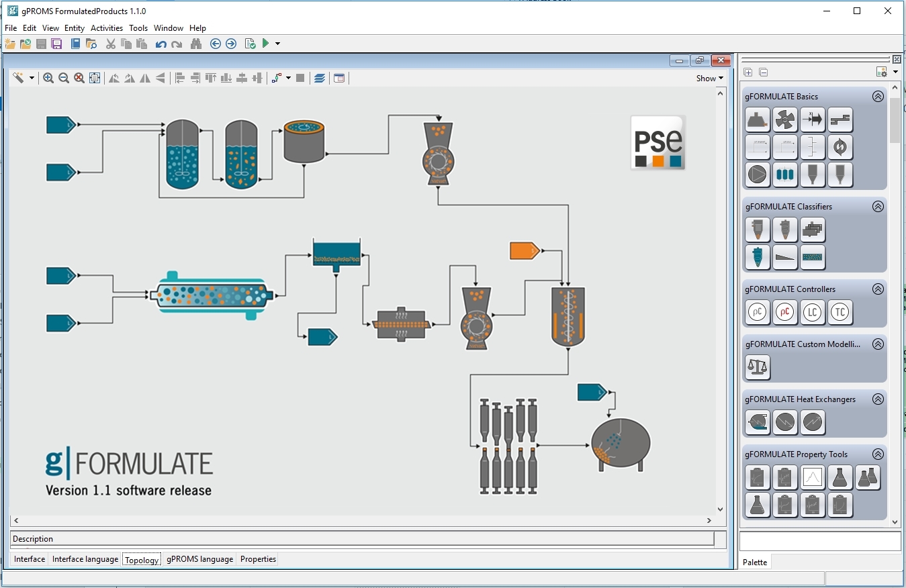Open the Activities menu
The image size is (906, 588).
click(x=106, y=28)
